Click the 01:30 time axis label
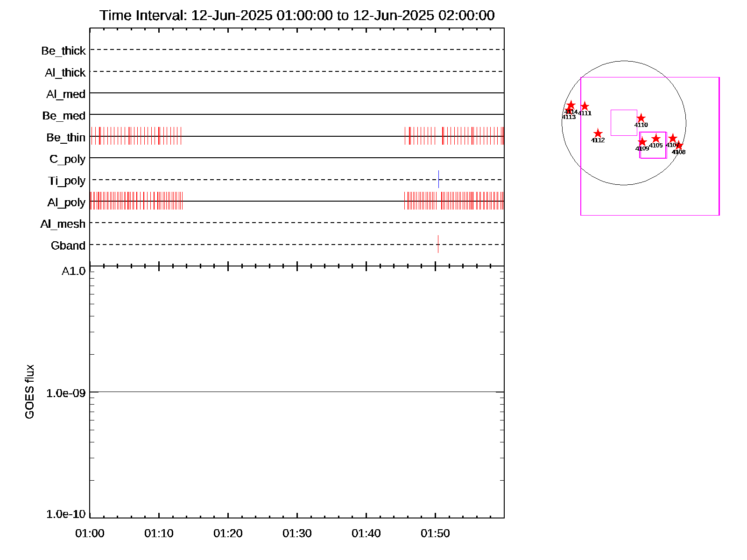The width and height of the screenshot is (747, 560). (297, 533)
